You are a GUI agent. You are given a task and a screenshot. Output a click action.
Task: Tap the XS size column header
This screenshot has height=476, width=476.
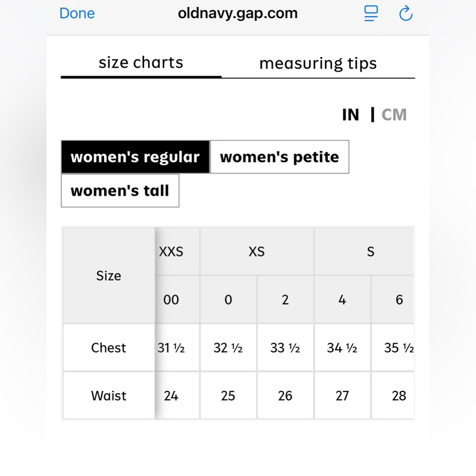(257, 252)
